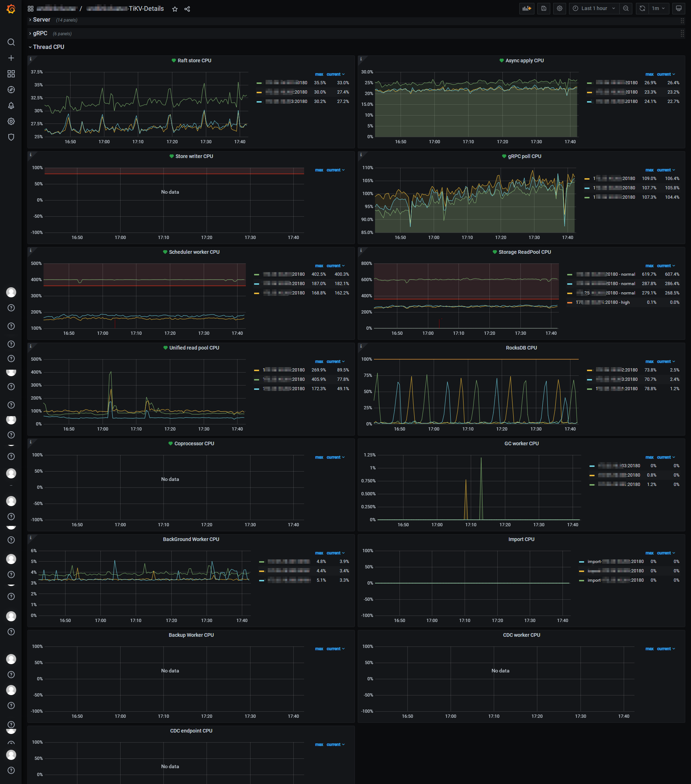Click the RocksDB CPU panel title
Image resolution: width=691 pixels, height=784 pixels.
tap(521, 348)
